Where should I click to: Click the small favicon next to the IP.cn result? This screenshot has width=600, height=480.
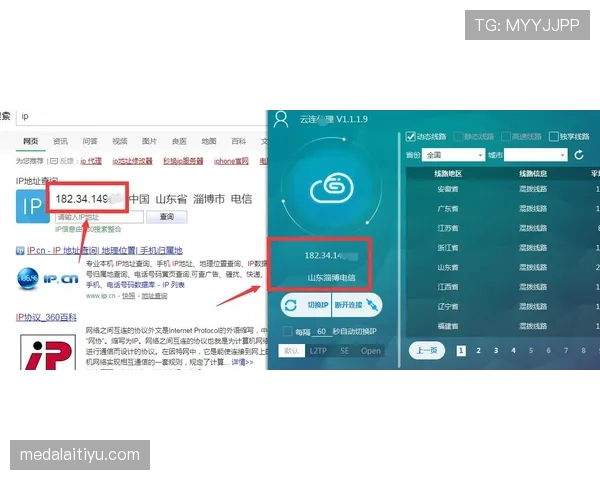click(20, 251)
